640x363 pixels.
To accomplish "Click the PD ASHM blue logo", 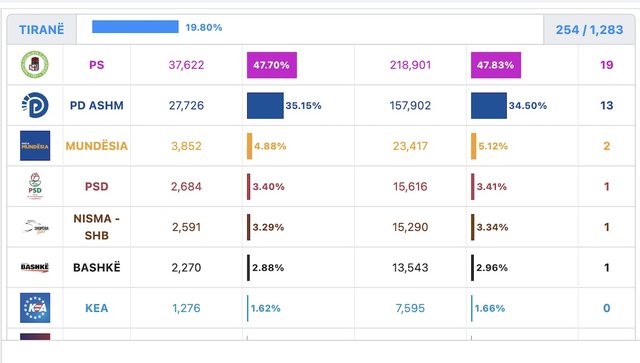I will 35,105.
